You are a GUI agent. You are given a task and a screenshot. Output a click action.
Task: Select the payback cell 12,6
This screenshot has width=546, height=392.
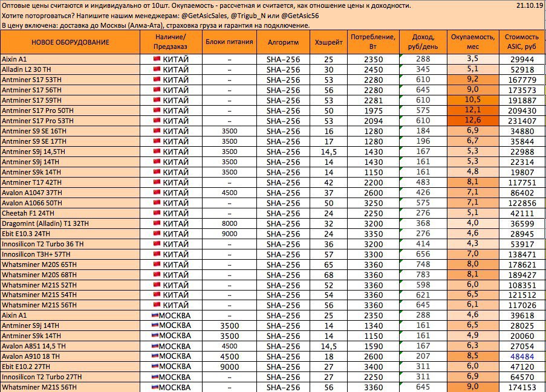pyautogui.click(x=473, y=121)
